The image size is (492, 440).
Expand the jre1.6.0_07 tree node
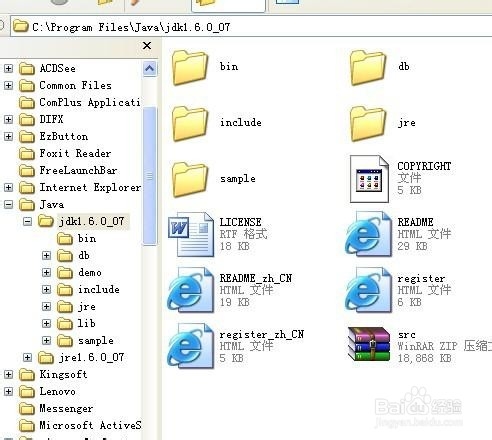point(28,358)
